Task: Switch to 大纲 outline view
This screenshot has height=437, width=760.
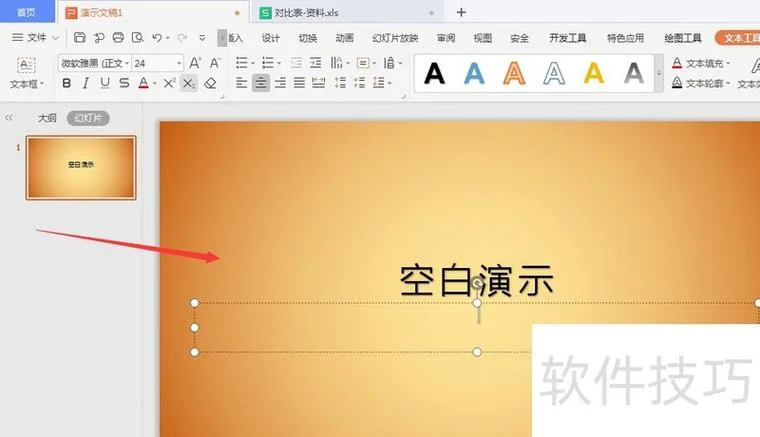Action: coord(47,118)
